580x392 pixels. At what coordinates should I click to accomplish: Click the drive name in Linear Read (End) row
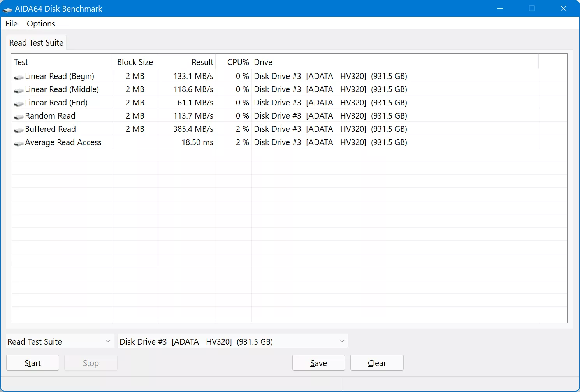point(330,103)
